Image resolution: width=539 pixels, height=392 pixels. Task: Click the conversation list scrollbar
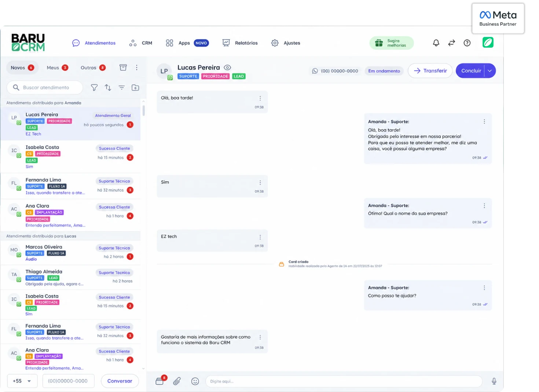[x=143, y=110]
